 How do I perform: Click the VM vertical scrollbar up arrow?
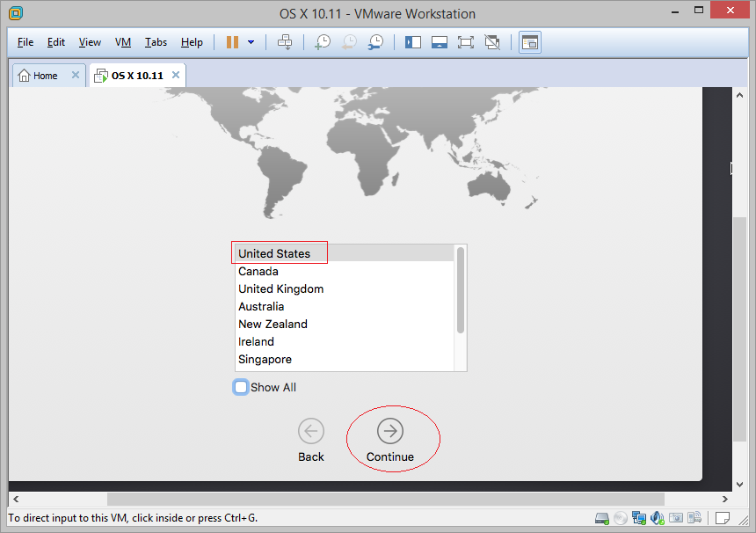pos(739,96)
